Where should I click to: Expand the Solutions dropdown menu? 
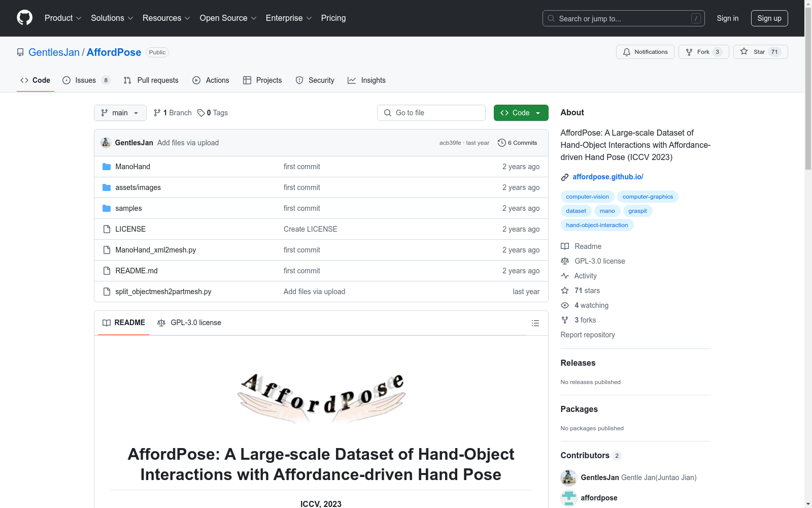click(112, 18)
